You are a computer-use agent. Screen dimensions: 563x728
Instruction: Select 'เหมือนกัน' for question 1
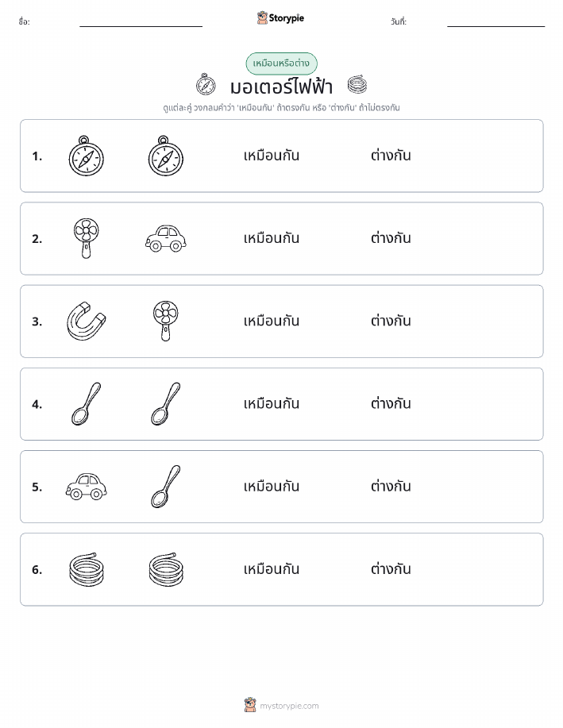click(272, 156)
